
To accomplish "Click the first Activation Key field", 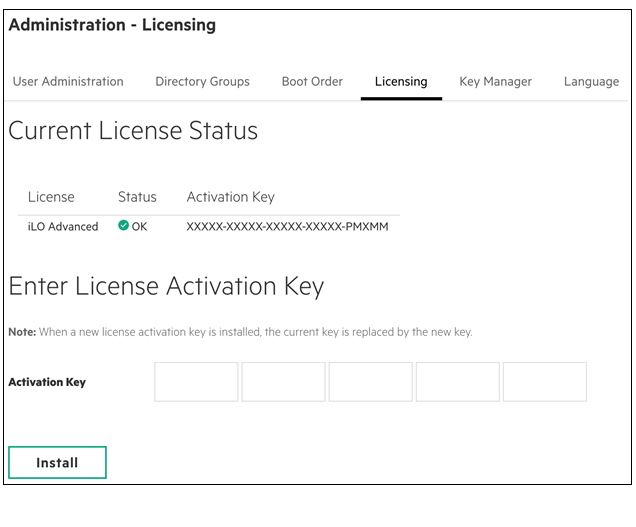I will point(196,382).
